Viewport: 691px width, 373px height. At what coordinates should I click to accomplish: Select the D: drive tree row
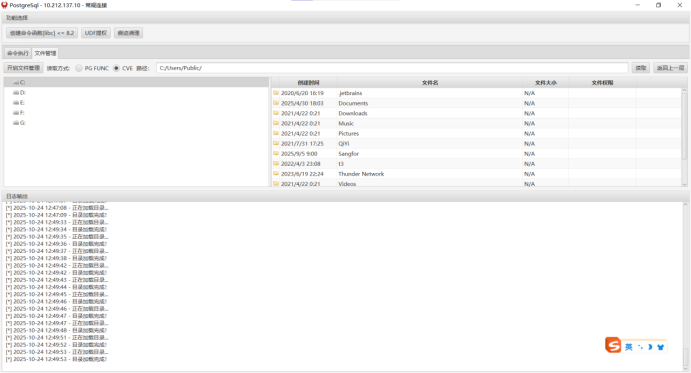[136, 93]
